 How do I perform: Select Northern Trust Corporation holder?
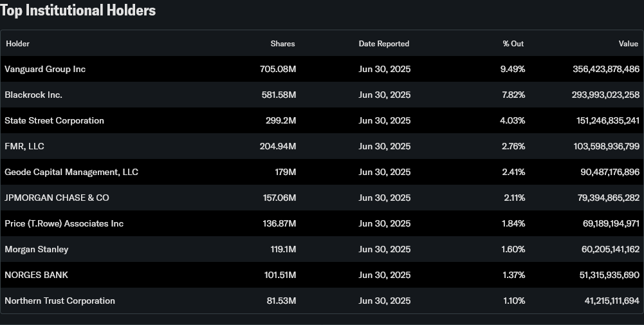(60, 301)
